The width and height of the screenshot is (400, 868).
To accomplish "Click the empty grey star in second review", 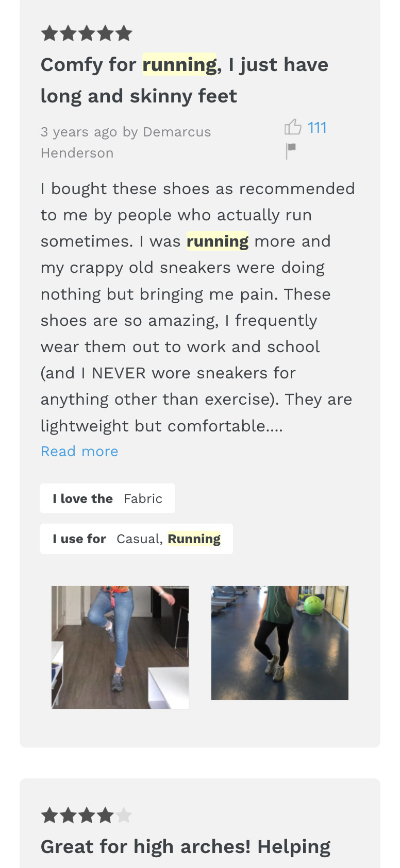I will [124, 815].
